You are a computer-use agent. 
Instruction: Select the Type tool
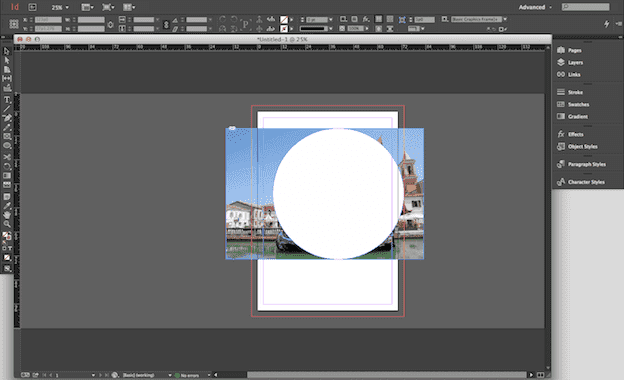click(x=7, y=100)
